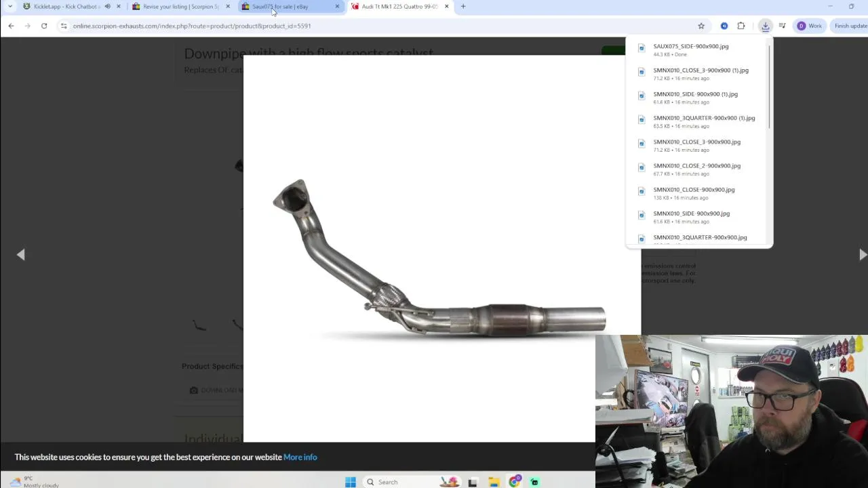Open Chrome from the taskbar
This screenshot has width=868, height=488.
click(x=515, y=482)
